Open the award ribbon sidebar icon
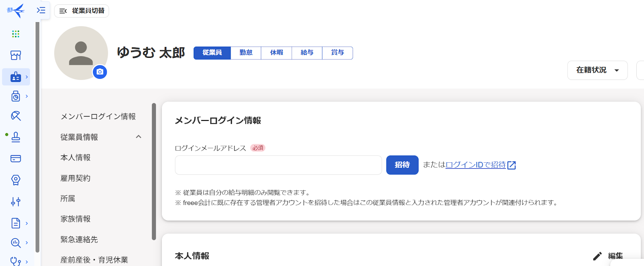Screen dimensions: 644x266 [16, 180]
